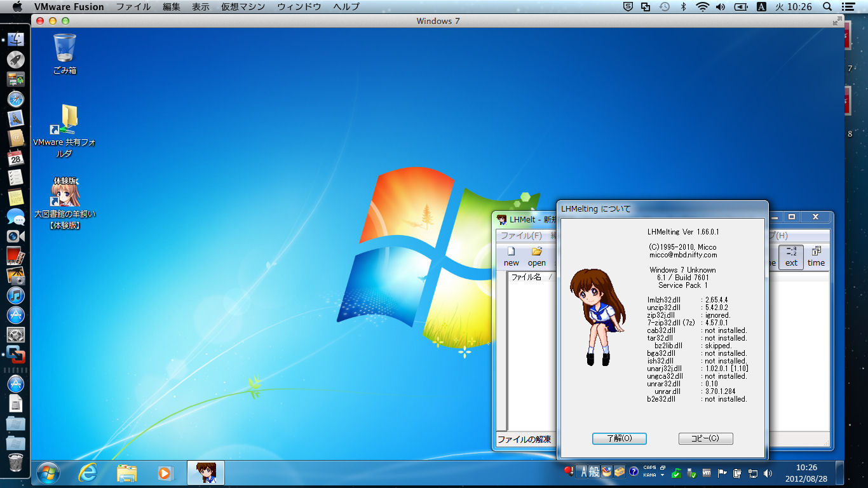Click the new toolbar icon in LHMelt
868x488 pixels.
(511, 257)
